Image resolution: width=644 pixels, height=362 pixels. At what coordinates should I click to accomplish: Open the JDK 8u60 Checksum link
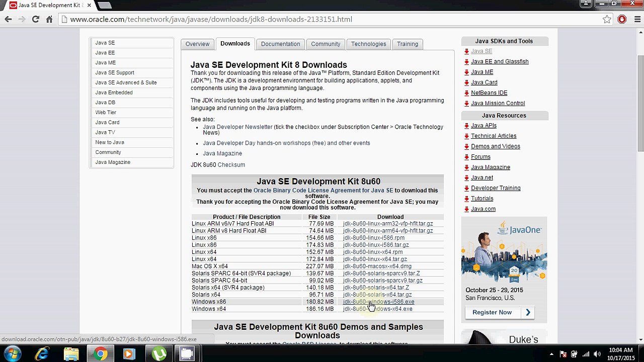click(x=231, y=165)
